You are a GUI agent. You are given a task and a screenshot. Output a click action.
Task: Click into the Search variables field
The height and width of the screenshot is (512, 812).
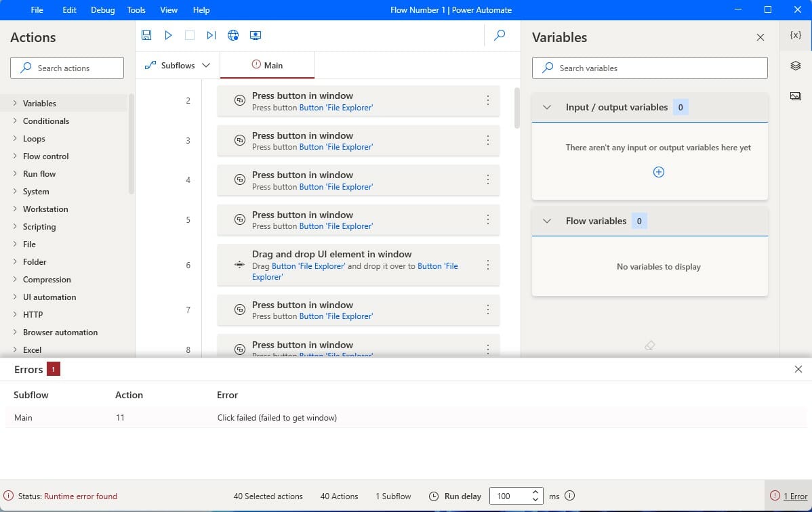point(650,68)
